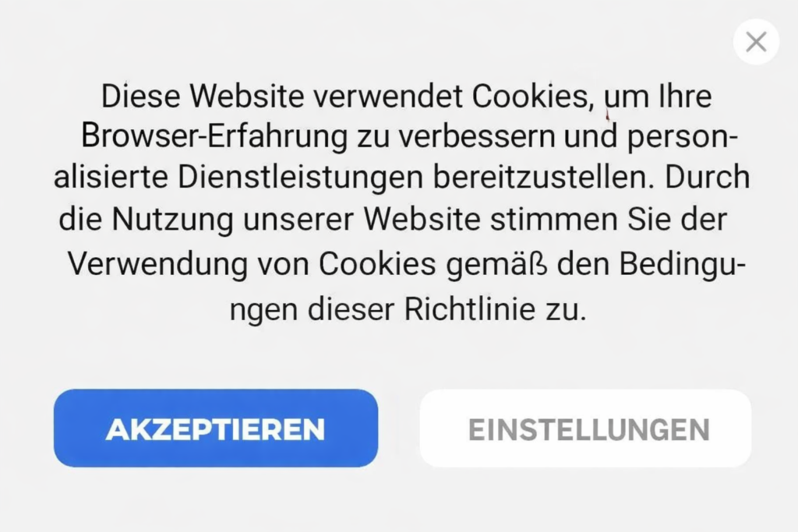798x532 pixels.
Task: Accept cookies via the blue AKZEPTIEREN button
Action: (216, 428)
